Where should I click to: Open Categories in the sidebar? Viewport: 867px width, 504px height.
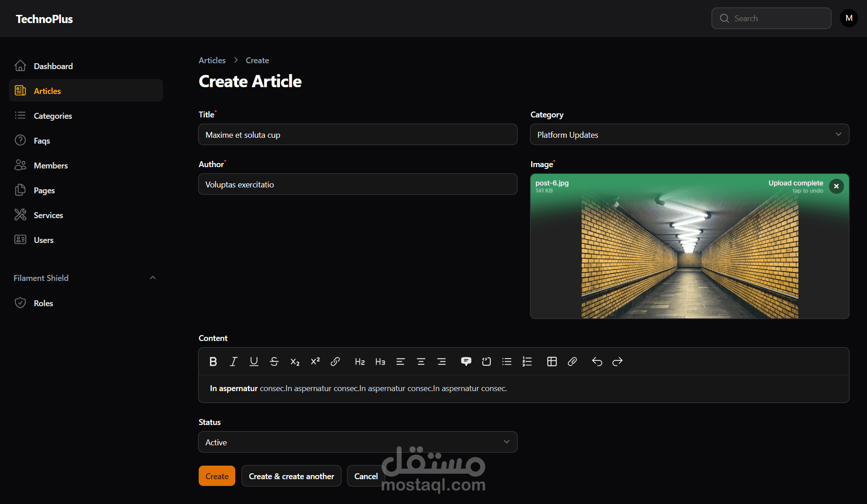52,116
